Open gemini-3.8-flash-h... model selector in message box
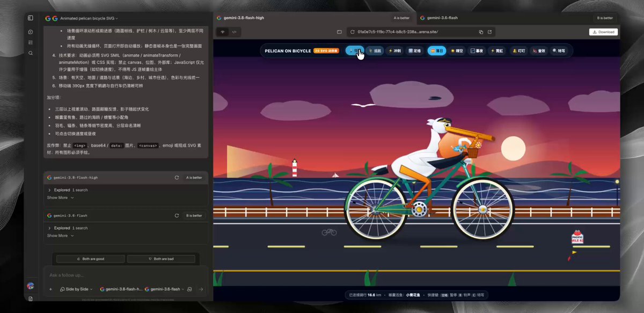Viewport: 644px width, 313px height. (x=121, y=289)
